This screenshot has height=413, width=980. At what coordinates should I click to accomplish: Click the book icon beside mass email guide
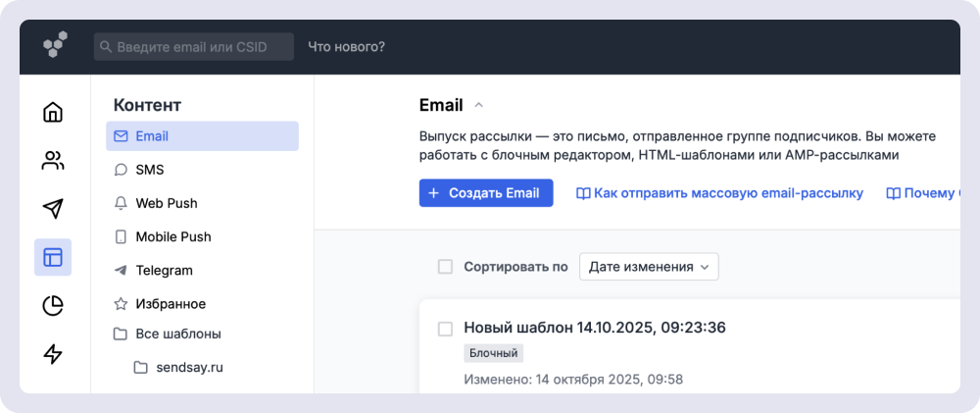[x=583, y=193]
